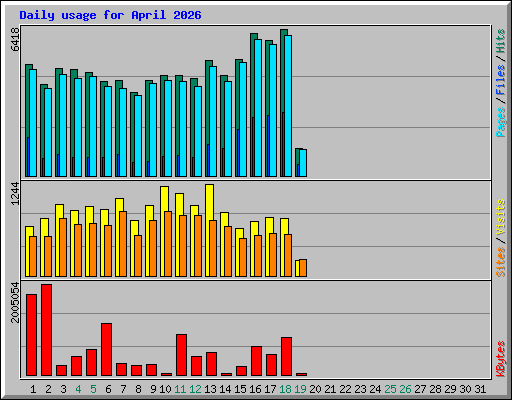Select green weekend day 11 label
The width and height of the screenshot is (512, 400).
[x=180, y=389]
